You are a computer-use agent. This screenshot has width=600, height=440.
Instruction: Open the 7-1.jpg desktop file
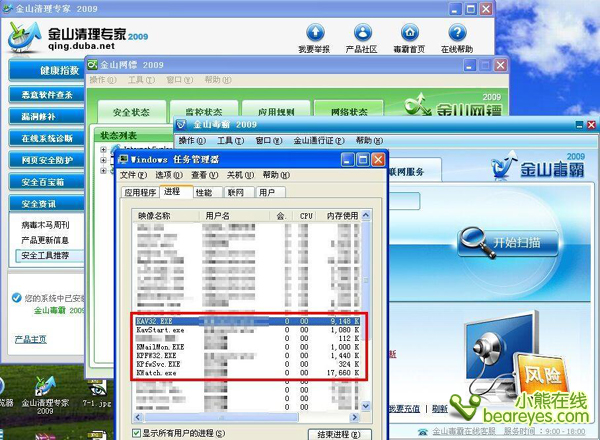click(96, 394)
